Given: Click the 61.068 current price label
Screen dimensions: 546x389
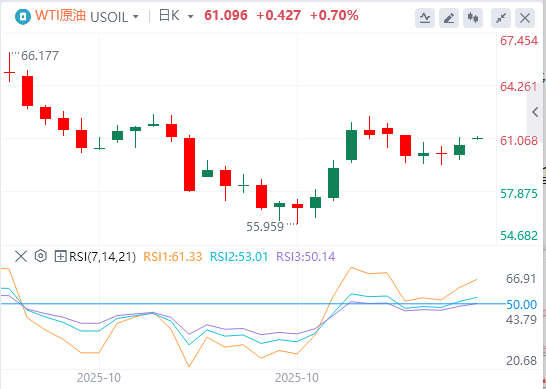Looking at the screenshot, I should coord(519,141).
